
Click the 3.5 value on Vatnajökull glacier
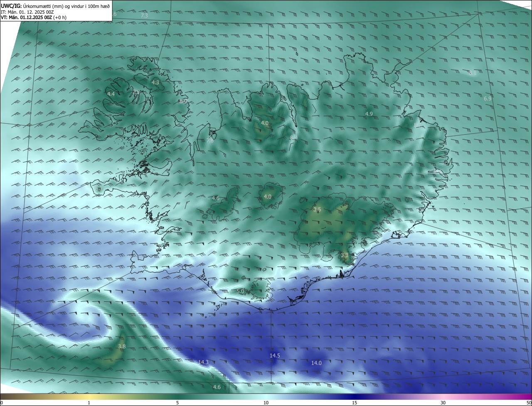pos(317,210)
